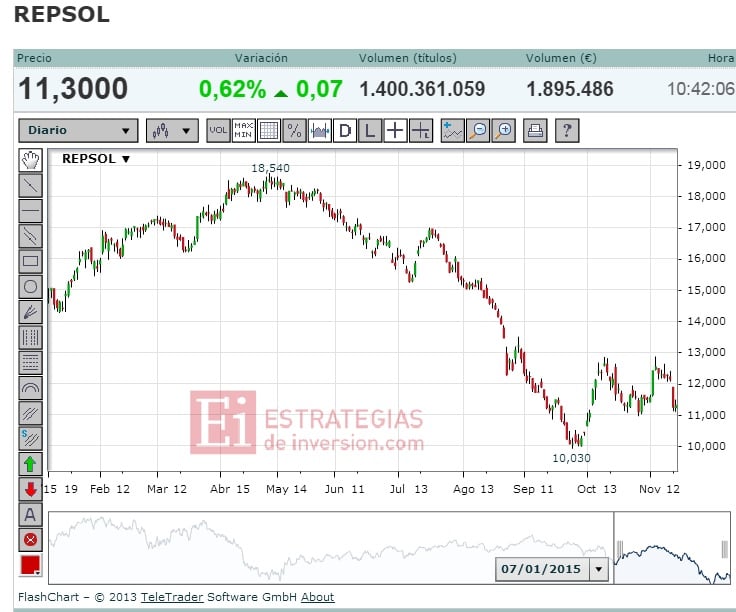
Task: Click the volume value 1.400.361.059
Action: [x=422, y=89]
